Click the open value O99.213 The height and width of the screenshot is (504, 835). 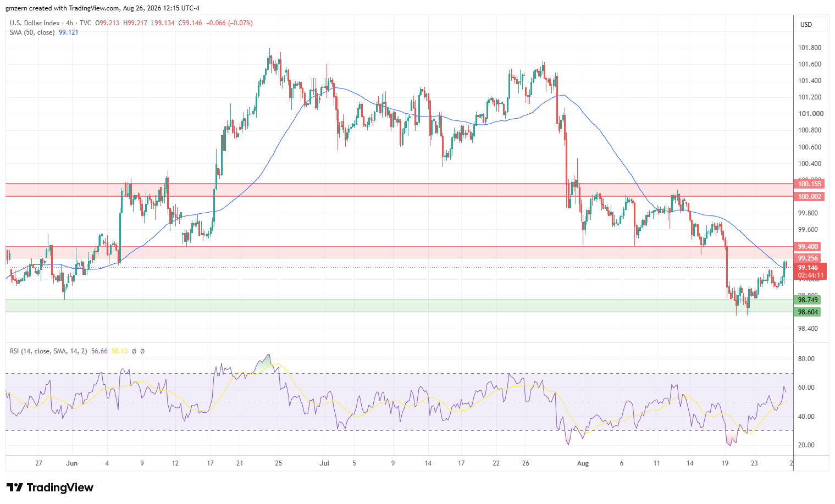[x=108, y=23]
